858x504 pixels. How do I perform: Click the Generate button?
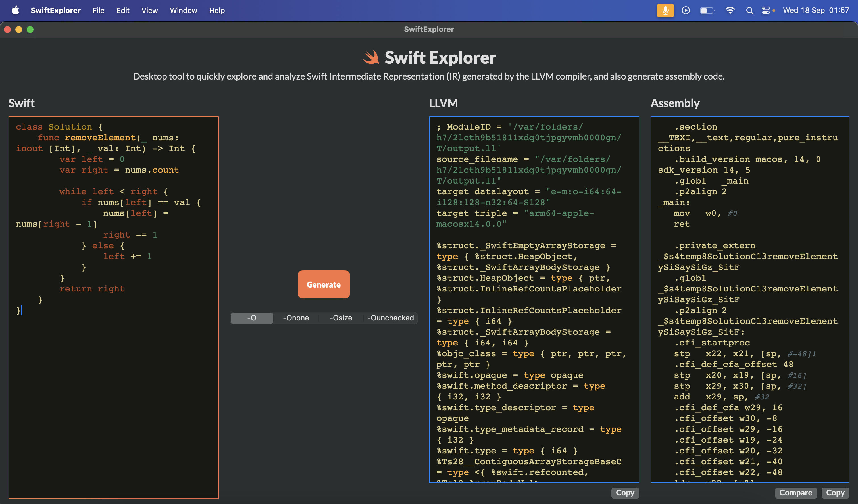coord(323,284)
